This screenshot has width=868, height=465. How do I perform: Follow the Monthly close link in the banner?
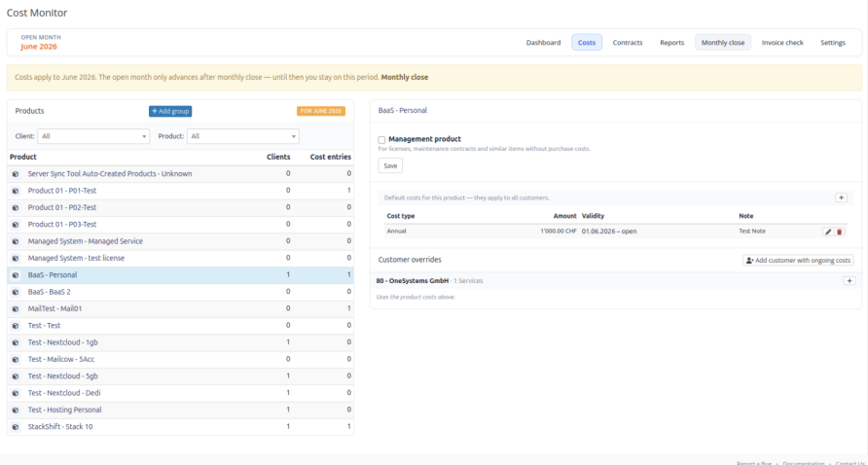(x=405, y=78)
